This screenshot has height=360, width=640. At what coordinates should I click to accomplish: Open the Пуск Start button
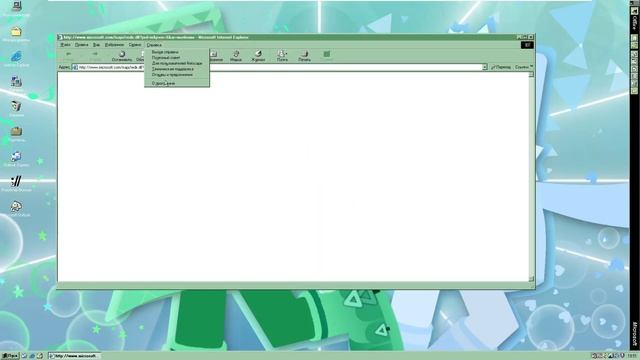tap(10, 356)
